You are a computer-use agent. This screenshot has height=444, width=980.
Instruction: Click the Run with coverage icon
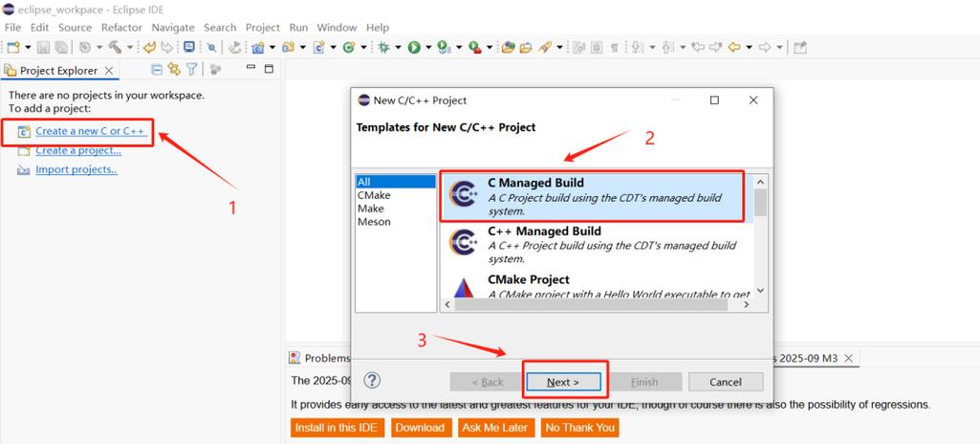(444, 47)
